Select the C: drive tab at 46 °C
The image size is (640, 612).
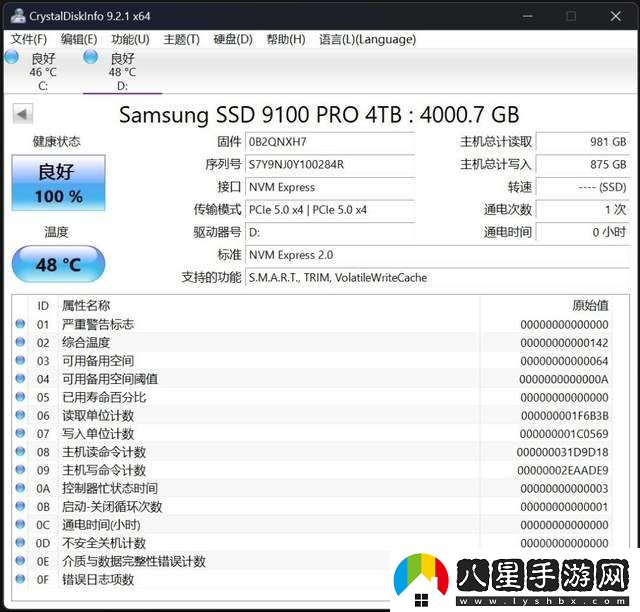click(x=43, y=71)
